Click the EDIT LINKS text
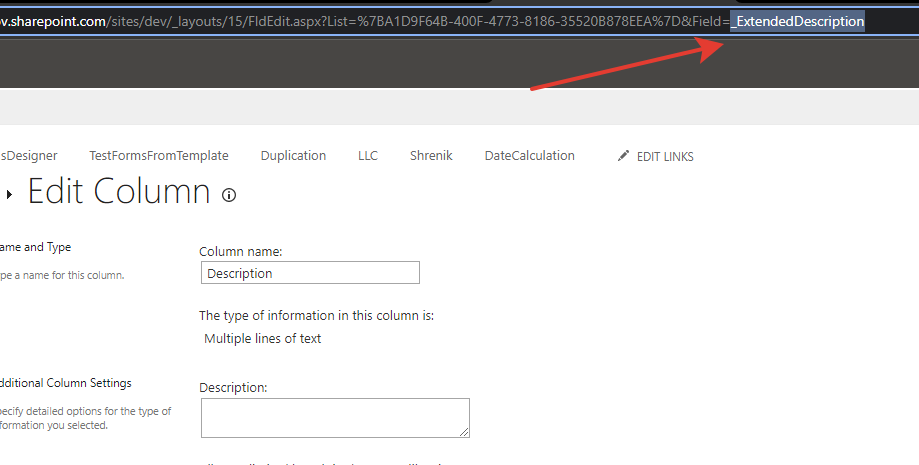Viewport: 919px width, 465px height. click(x=665, y=157)
